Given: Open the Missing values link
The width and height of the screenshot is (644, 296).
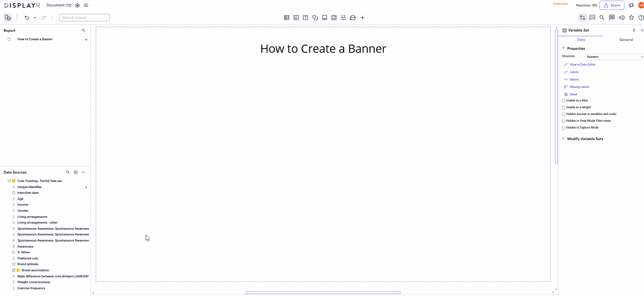Looking at the screenshot, I should coord(579,87).
